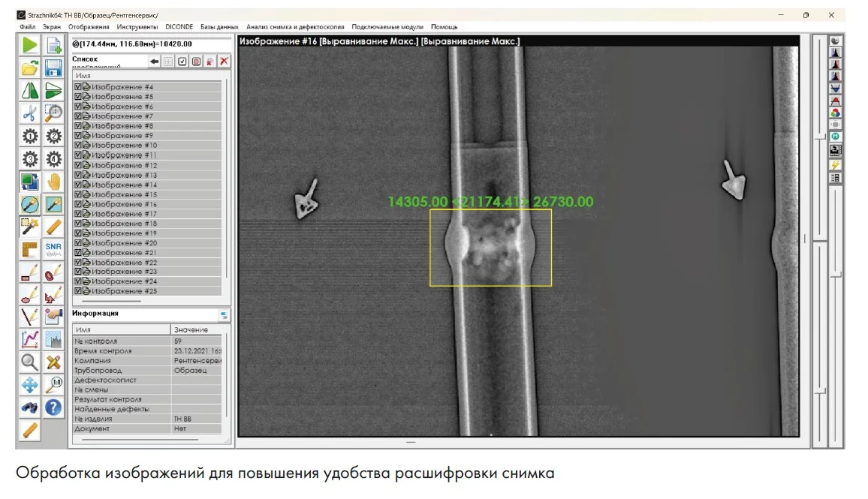
Task: Select the rectangle annotation pencil tool
Action: 30,272
